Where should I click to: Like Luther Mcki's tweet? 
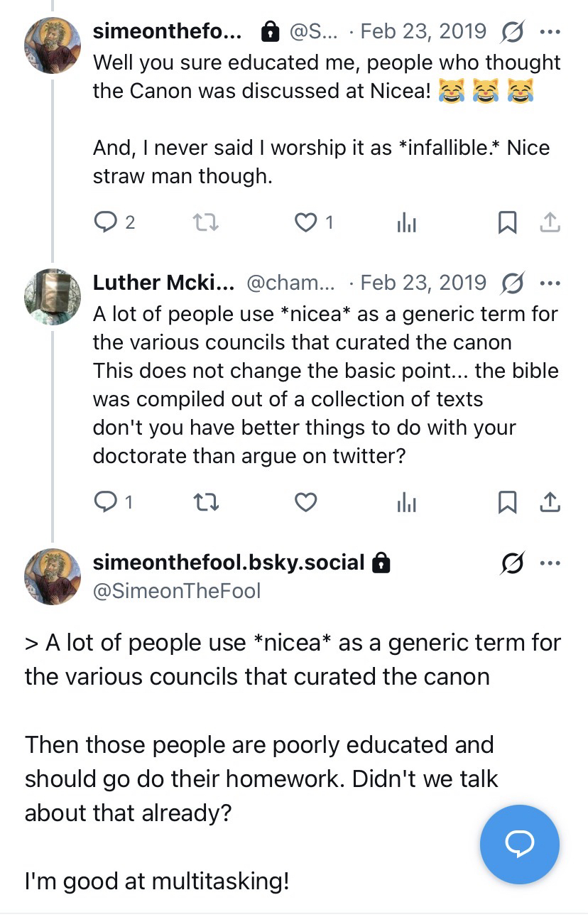click(x=306, y=503)
